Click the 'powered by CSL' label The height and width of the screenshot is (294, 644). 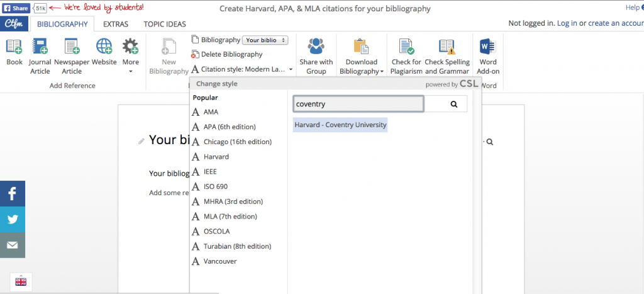pyautogui.click(x=452, y=84)
